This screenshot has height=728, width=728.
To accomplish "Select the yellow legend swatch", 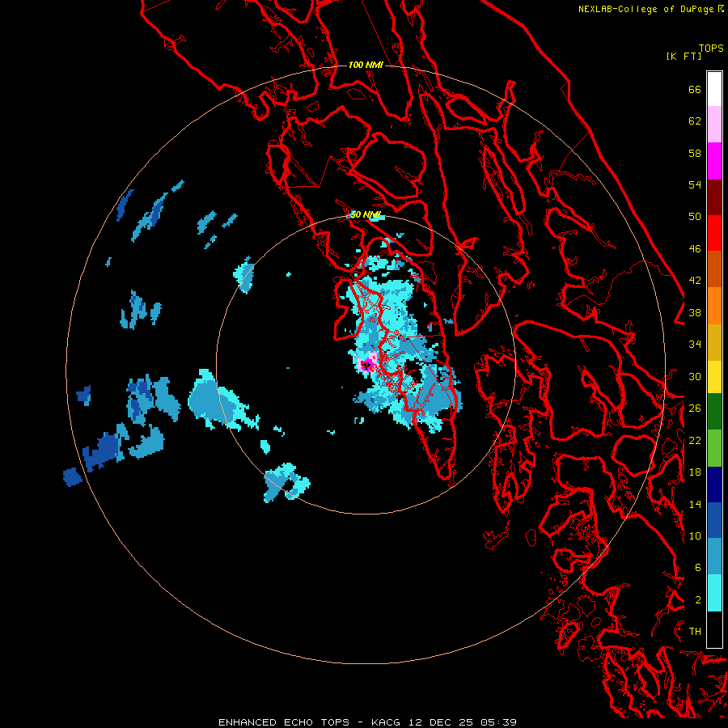I will [x=714, y=377].
